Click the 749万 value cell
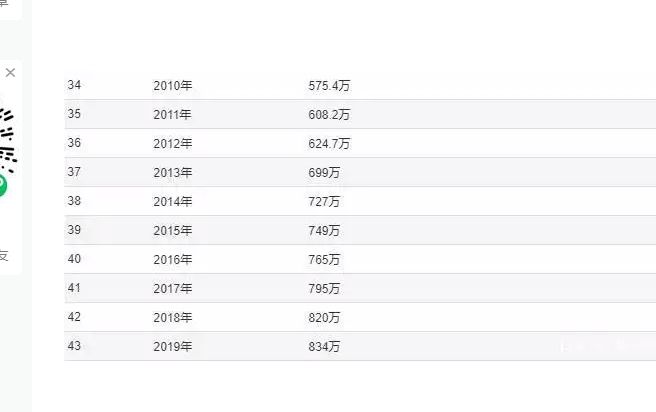656x412 pixels. pos(324,230)
